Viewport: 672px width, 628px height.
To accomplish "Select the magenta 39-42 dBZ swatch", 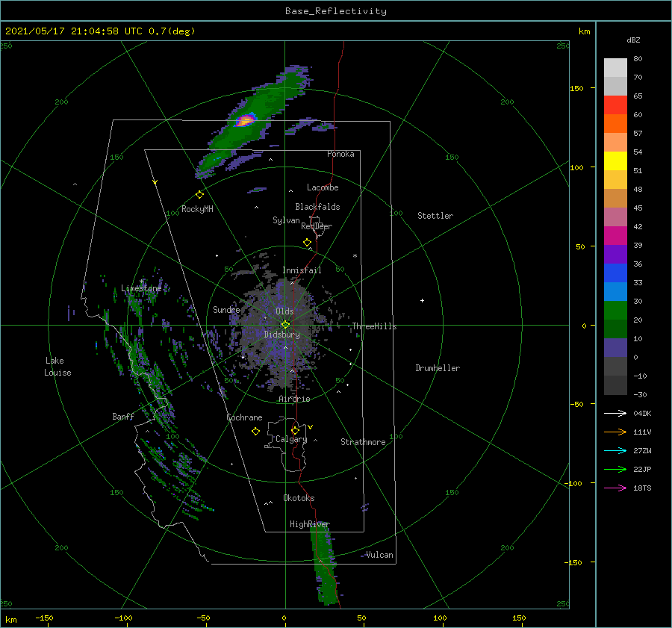I will point(615,236).
